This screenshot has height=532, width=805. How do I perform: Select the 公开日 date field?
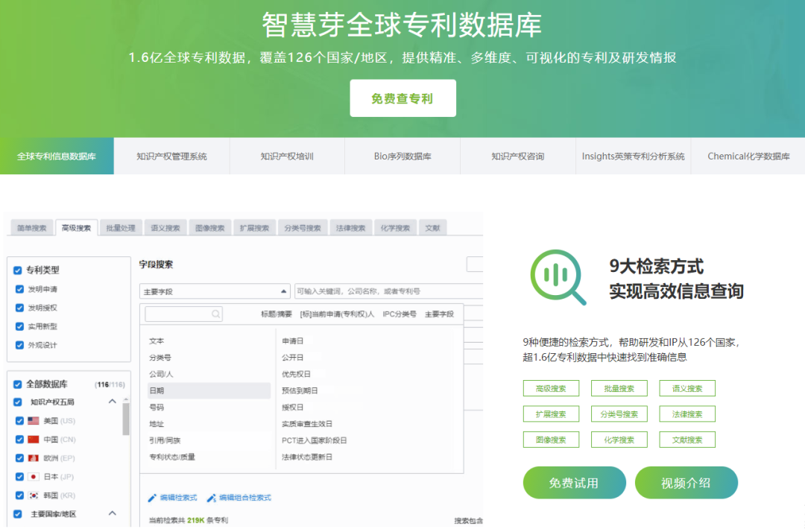click(293, 358)
